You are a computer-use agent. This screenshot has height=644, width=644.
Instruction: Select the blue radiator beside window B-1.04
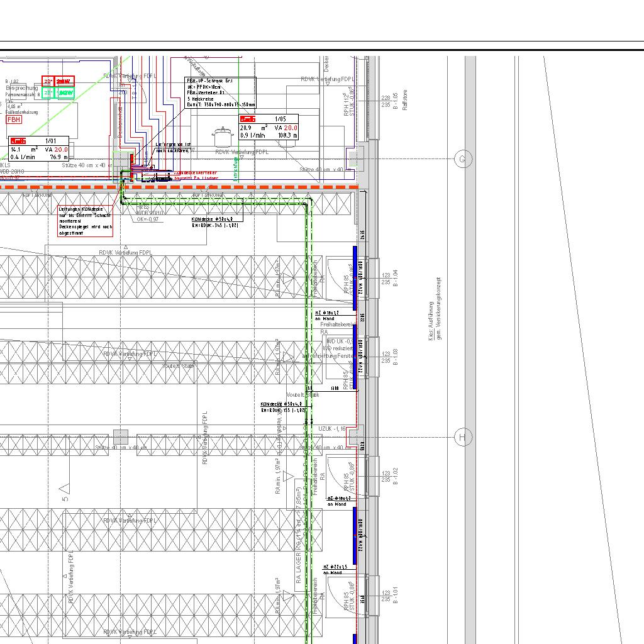[355, 277]
